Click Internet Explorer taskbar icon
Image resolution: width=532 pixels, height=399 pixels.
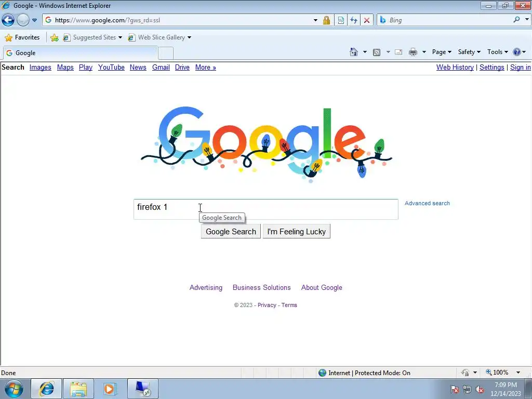(x=46, y=389)
